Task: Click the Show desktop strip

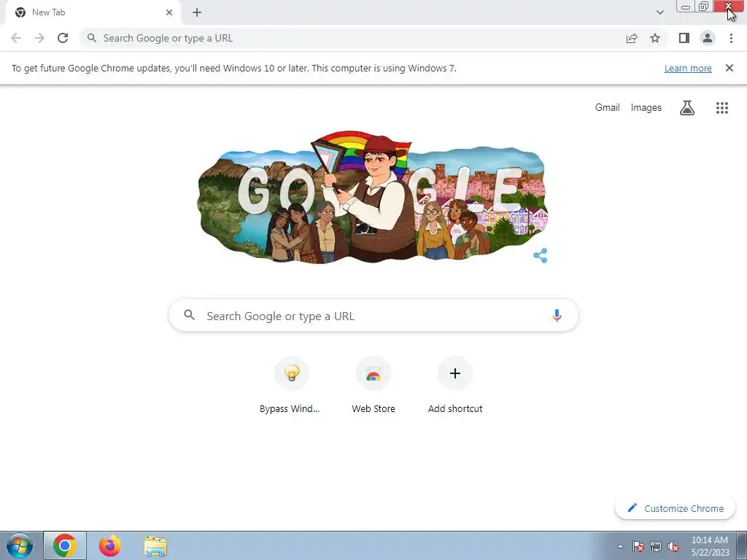Action: point(742,545)
